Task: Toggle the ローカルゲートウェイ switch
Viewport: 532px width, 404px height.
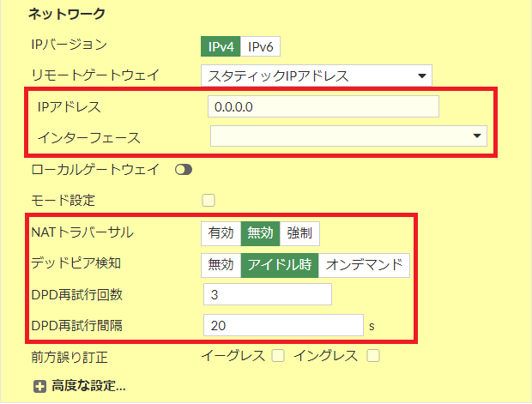Action: coord(184,170)
